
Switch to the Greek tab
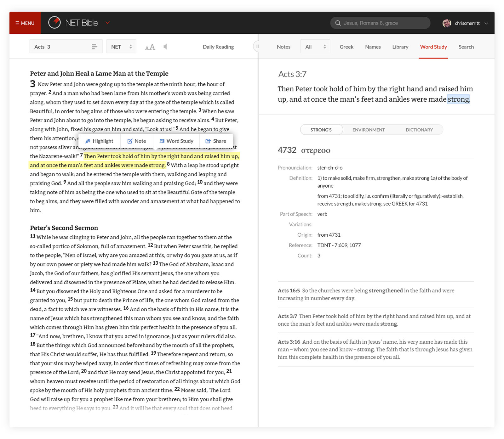coord(346,47)
